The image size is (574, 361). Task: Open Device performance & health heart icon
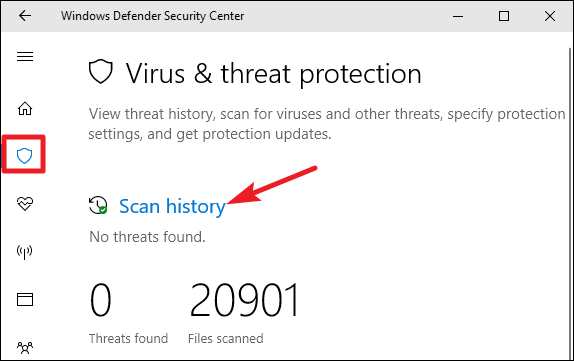(x=25, y=203)
